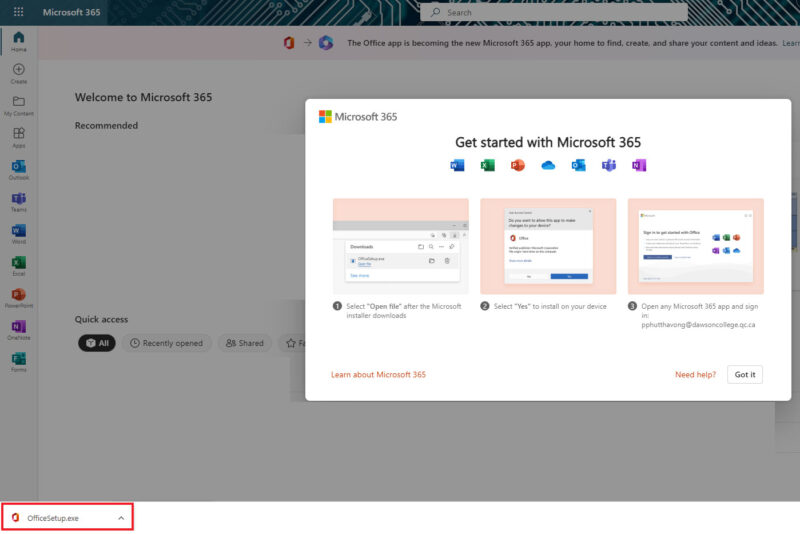Launch Outlook from the sidebar
Image resolution: width=800 pixels, height=534 pixels.
click(x=18, y=170)
